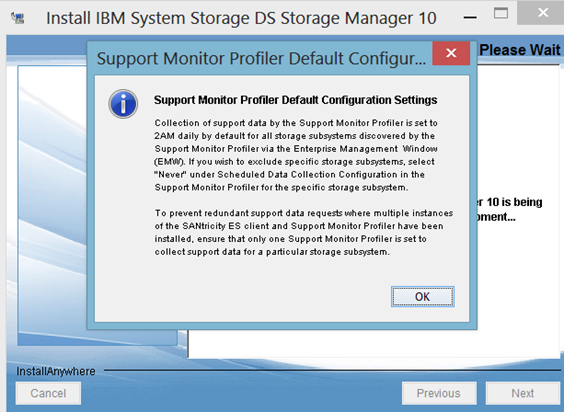This screenshot has height=412, width=564.
Task: Click the bold Configuration Settings heading
Action: 296,100
